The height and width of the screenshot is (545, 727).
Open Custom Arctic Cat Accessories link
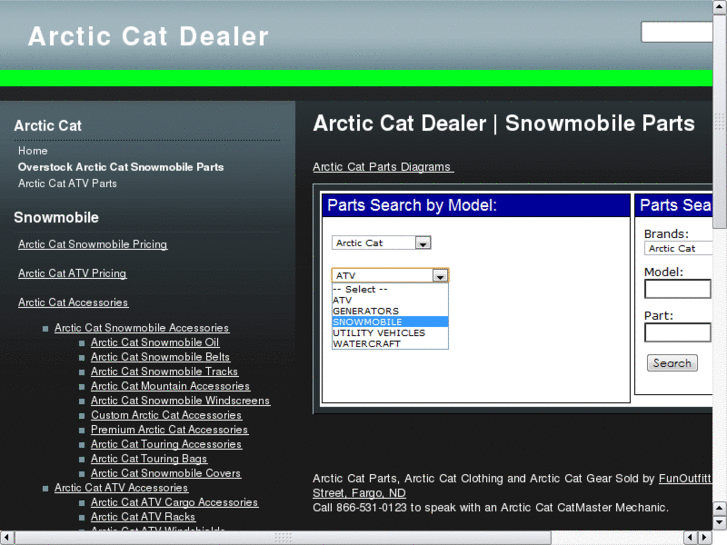coord(166,415)
